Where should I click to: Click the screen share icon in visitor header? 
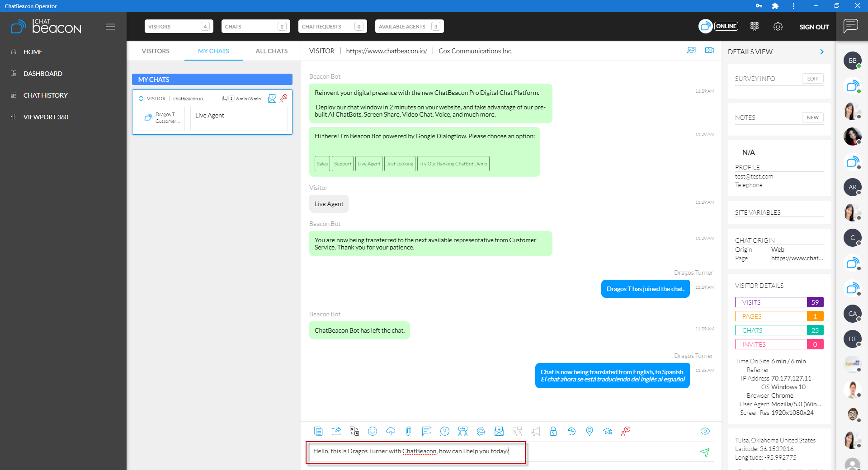(692, 50)
